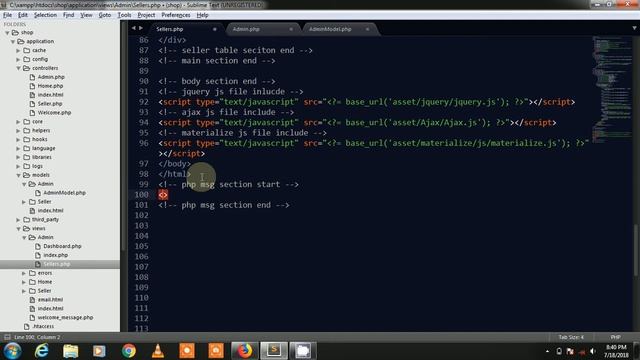640x360 pixels.
Task: Click the unsaved dot on Sellers.php tab
Action: coord(214,29)
